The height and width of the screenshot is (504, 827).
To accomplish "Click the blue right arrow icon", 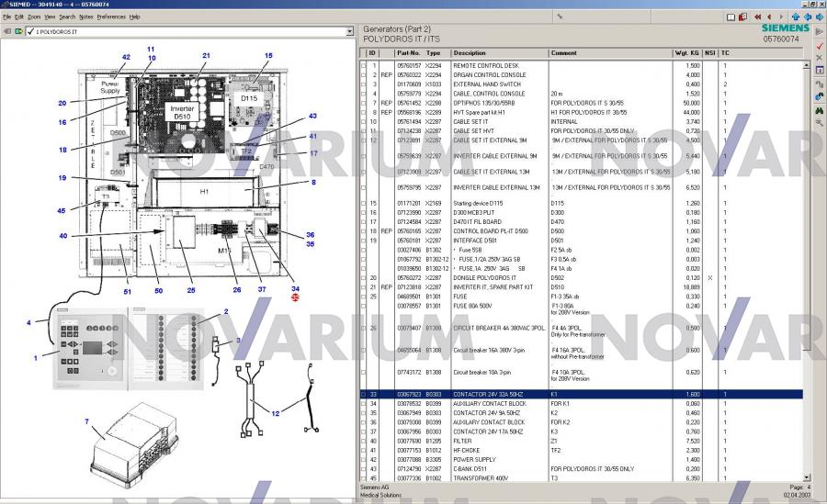I will tap(820, 17).
